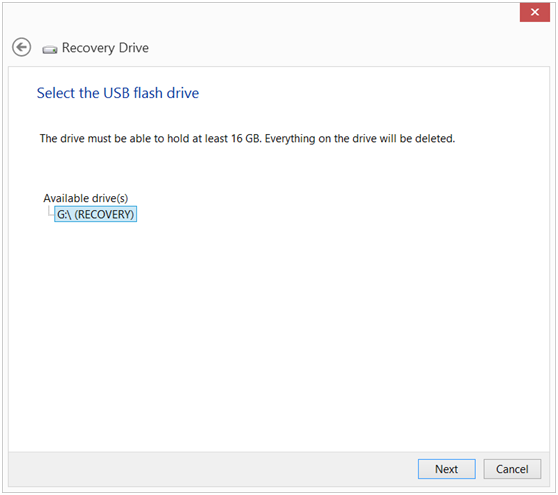Image resolution: width=558 pixels, height=495 pixels.
Task: Click the small drive glyph beside Recovery Drive
Action: point(50,49)
